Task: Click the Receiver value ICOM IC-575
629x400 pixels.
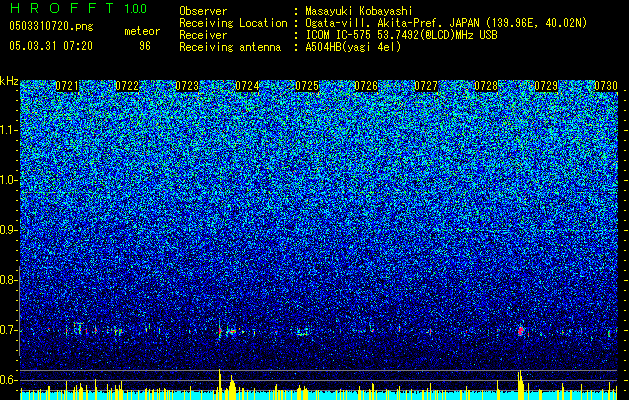Action: [341, 35]
